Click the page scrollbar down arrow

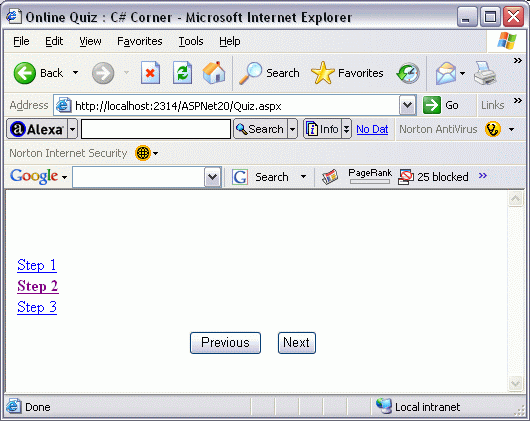pyautogui.click(x=515, y=384)
